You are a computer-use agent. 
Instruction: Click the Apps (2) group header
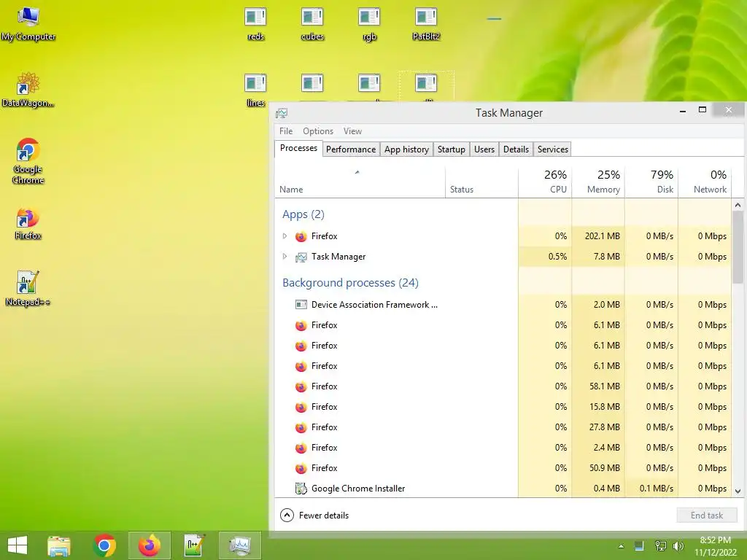click(303, 214)
